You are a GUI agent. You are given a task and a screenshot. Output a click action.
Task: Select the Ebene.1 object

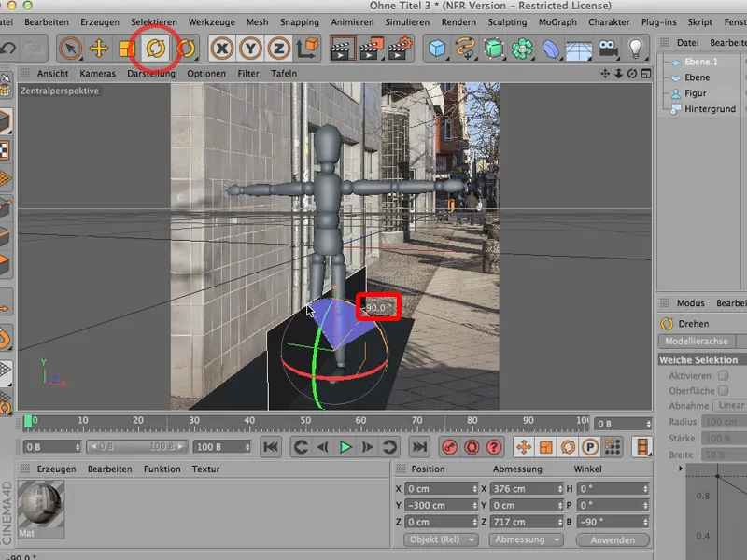(701, 62)
